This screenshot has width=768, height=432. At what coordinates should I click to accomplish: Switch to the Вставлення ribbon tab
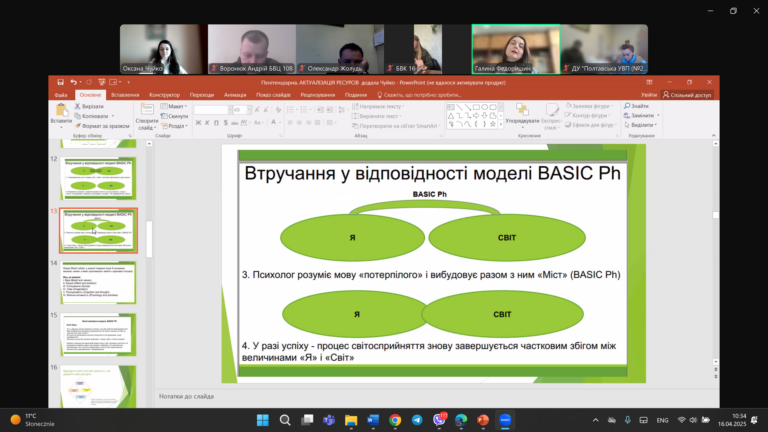(x=125, y=95)
